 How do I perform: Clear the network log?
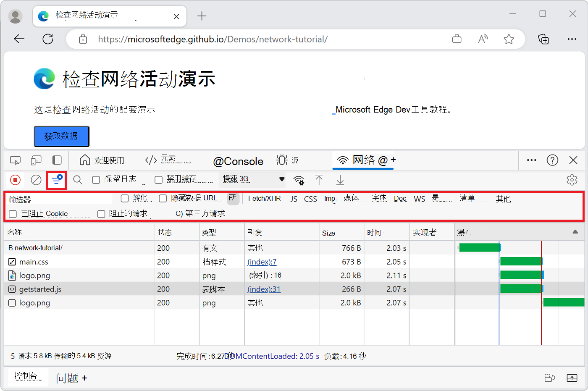click(x=36, y=180)
